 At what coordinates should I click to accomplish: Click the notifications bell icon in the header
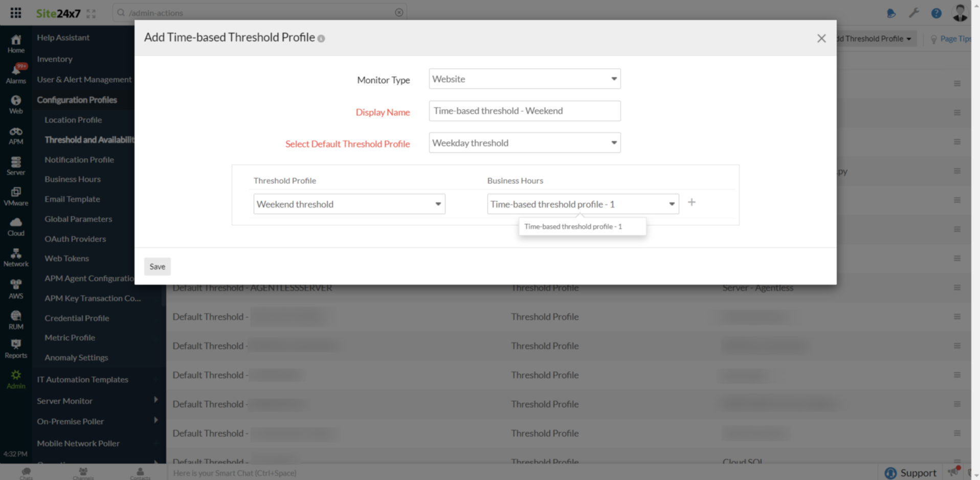point(891,14)
